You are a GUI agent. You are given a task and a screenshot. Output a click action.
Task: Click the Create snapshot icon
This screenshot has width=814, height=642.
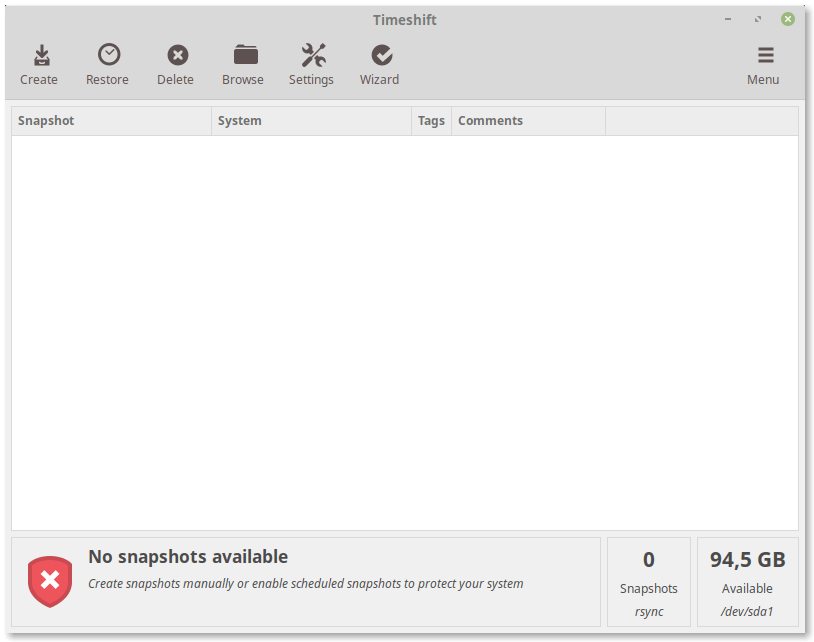tap(42, 55)
